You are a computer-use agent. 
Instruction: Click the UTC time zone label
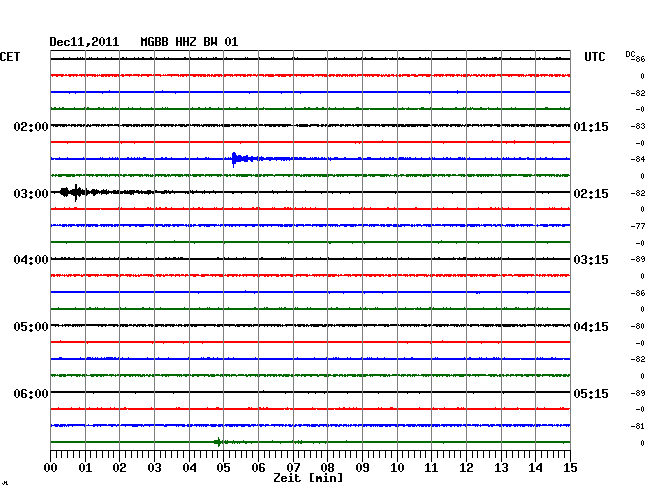(x=594, y=57)
